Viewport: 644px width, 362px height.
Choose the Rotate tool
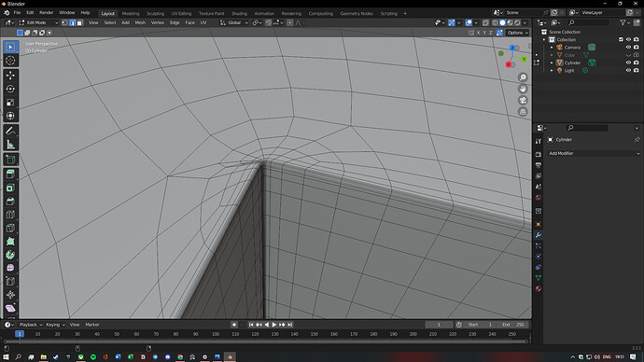coord(10,89)
